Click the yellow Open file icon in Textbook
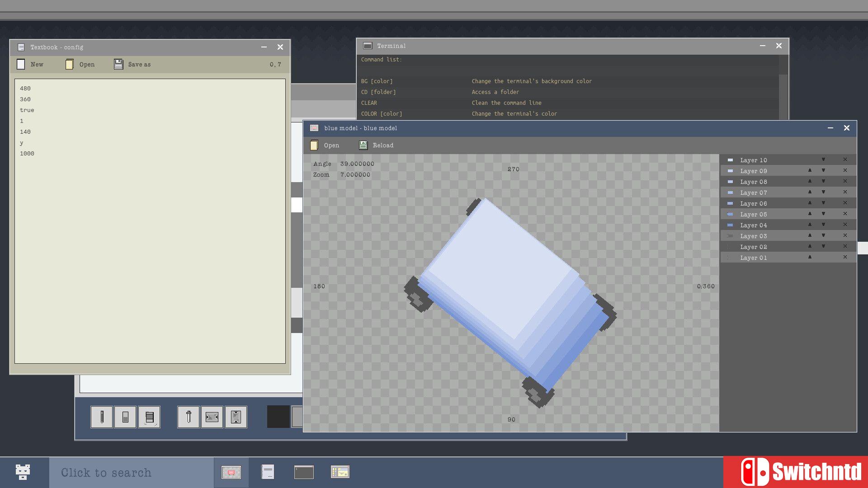The height and width of the screenshot is (488, 868). point(69,64)
